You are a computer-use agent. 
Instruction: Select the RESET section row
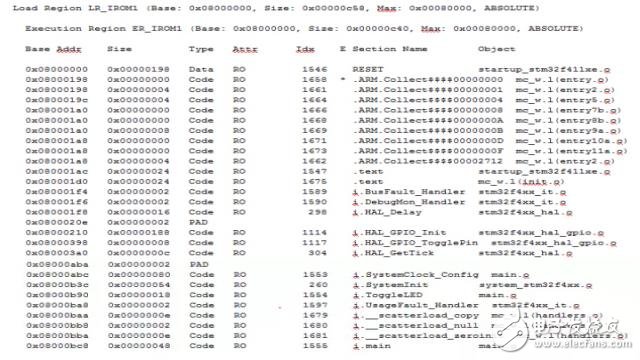318,69
